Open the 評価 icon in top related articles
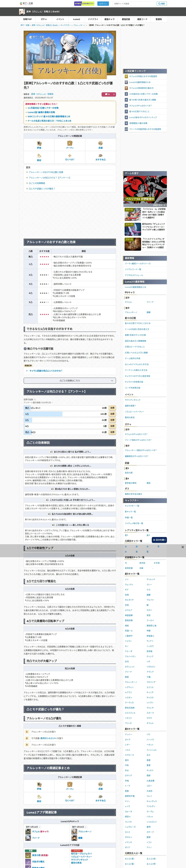 (39, 143)
